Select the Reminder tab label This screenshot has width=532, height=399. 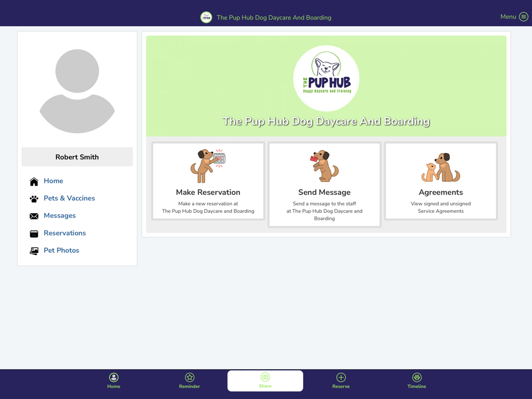pyautogui.click(x=189, y=386)
